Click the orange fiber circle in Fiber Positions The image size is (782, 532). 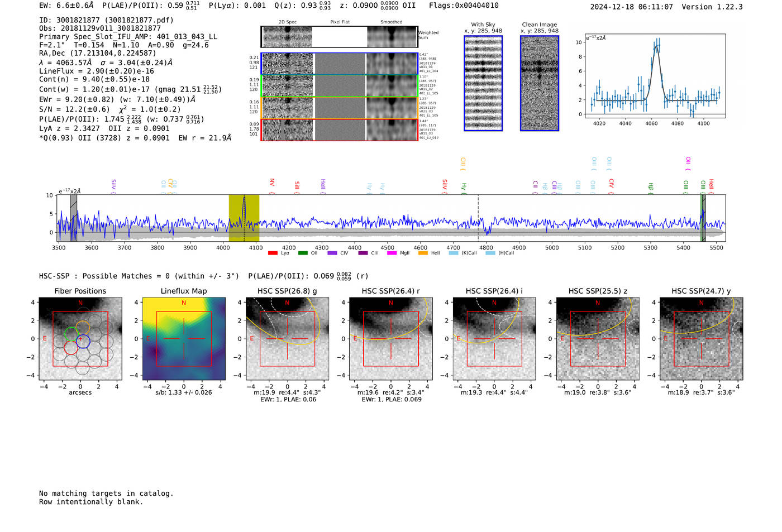coord(82,328)
